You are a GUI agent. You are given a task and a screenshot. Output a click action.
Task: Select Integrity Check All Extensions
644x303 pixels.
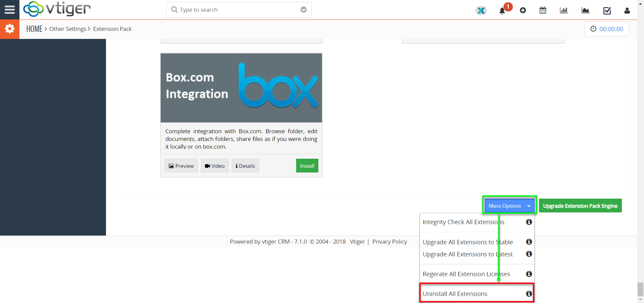click(x=463, y=222)
